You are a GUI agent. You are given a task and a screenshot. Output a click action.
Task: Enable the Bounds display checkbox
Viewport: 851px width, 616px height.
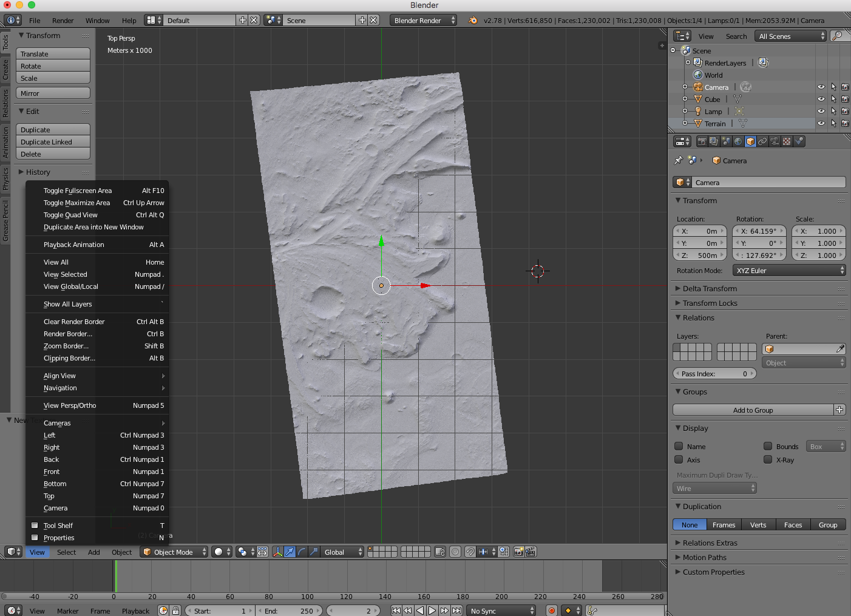tap(768, 446)
